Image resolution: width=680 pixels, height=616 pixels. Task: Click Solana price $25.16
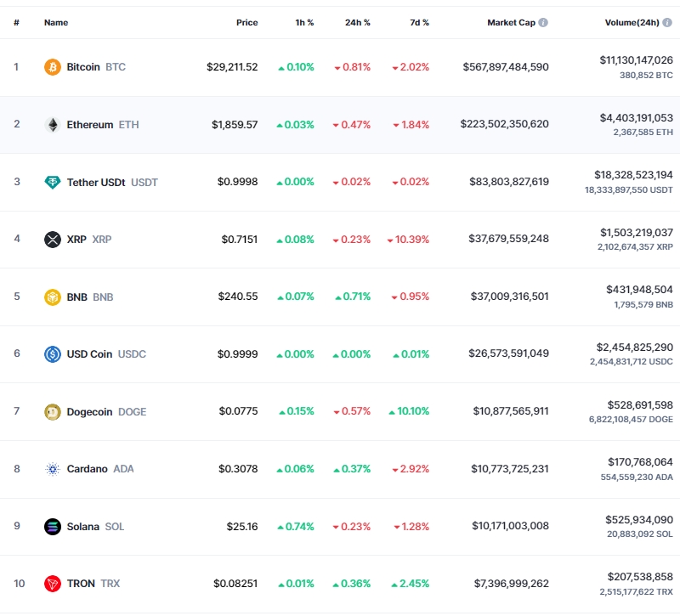[242, 527]
